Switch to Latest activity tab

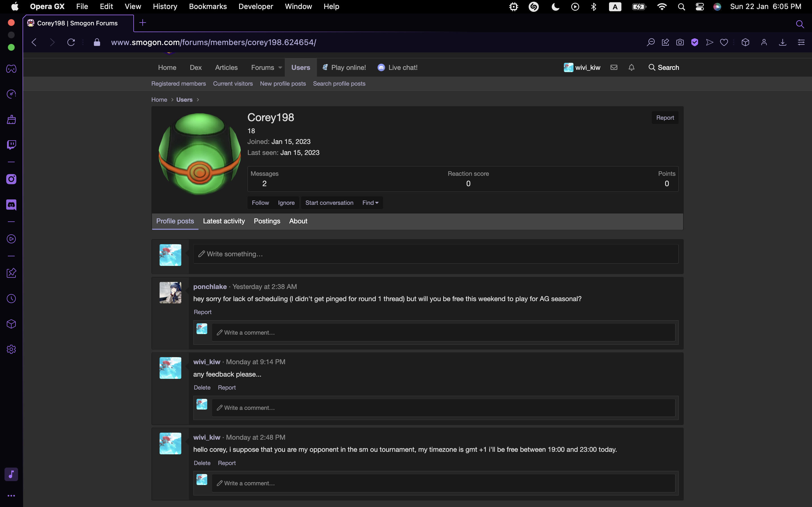click(224, 221)
